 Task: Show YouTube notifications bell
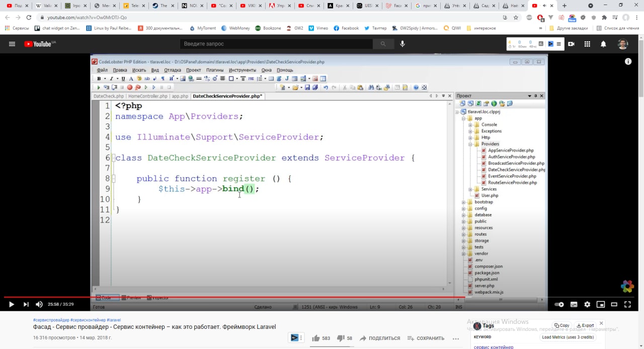[x=603, y=44]
